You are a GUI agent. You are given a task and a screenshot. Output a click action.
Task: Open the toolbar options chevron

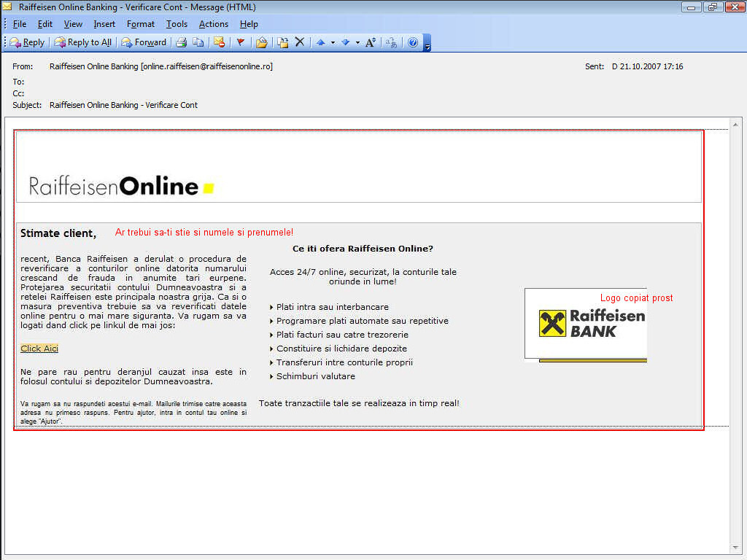427,44
